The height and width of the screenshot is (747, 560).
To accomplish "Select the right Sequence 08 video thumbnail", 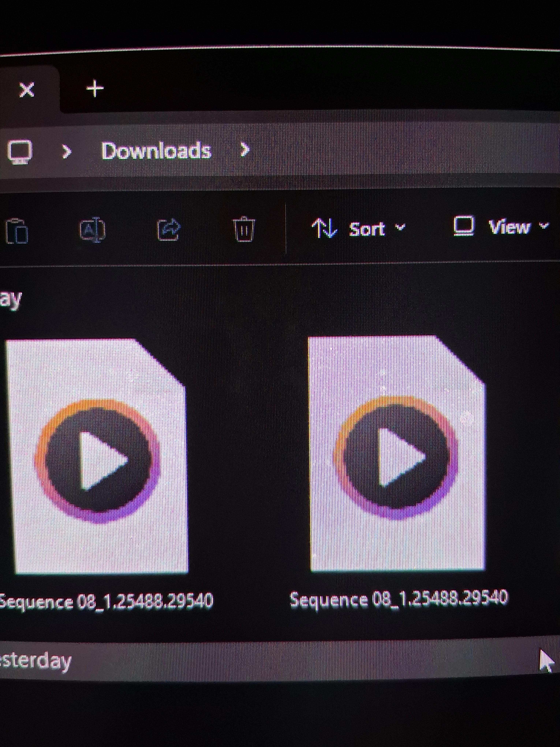I will click(397, 453).
